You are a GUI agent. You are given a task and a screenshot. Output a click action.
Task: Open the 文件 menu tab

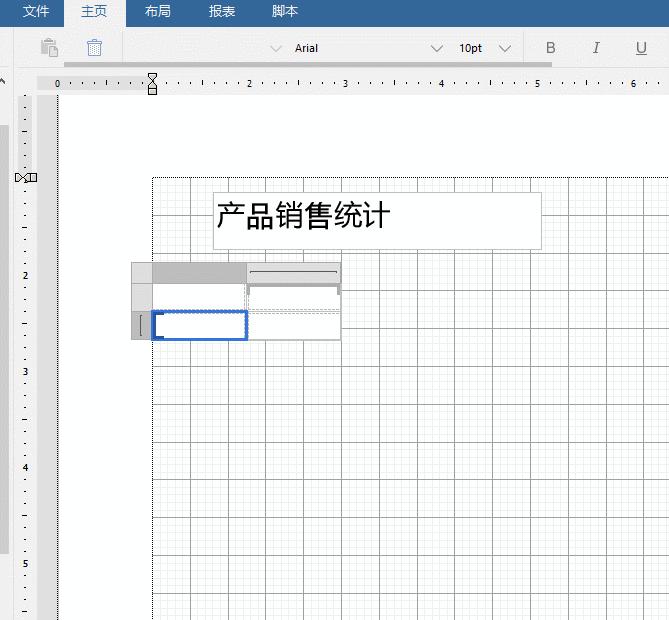point(35,12)
